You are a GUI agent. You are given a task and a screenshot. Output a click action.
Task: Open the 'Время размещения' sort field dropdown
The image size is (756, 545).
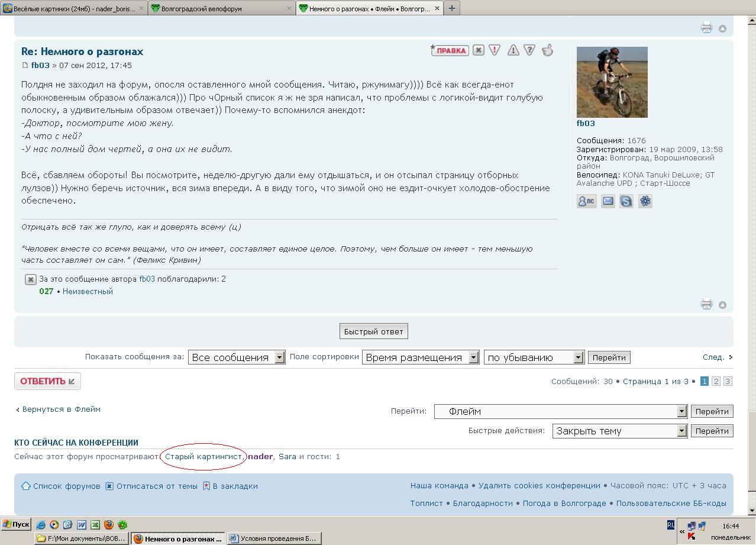420,357
